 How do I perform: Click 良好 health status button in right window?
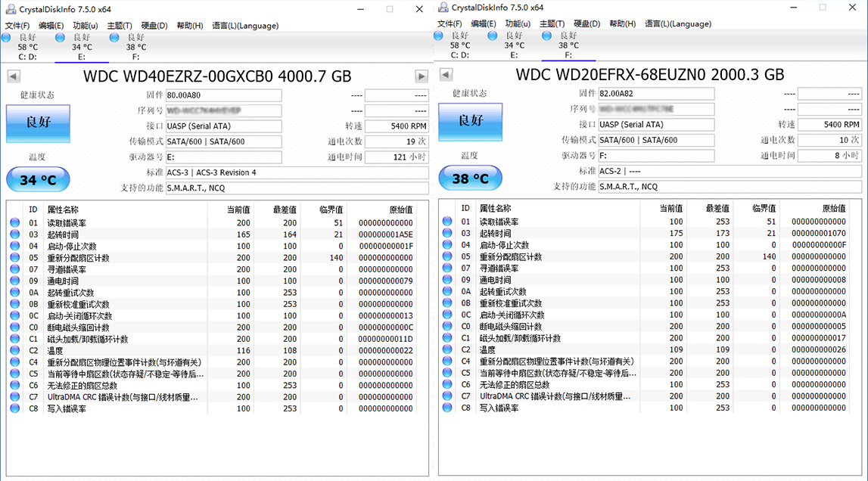471,122
